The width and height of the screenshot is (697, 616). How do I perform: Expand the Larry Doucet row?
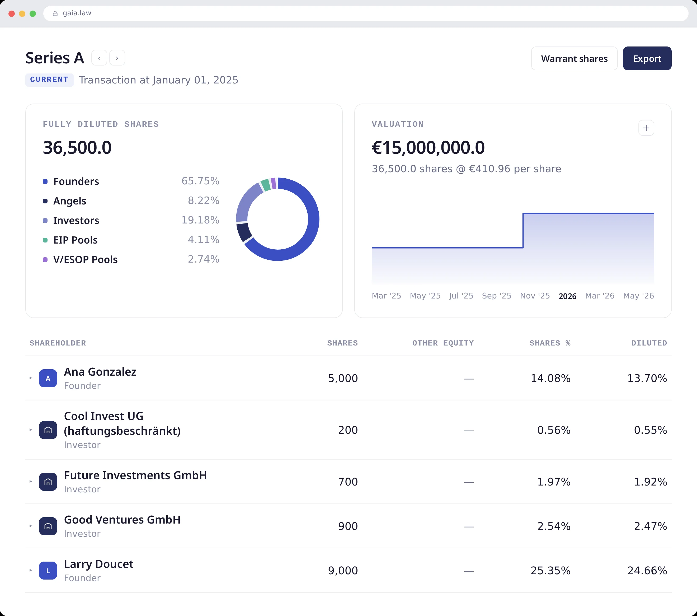(x=31, y=570)
